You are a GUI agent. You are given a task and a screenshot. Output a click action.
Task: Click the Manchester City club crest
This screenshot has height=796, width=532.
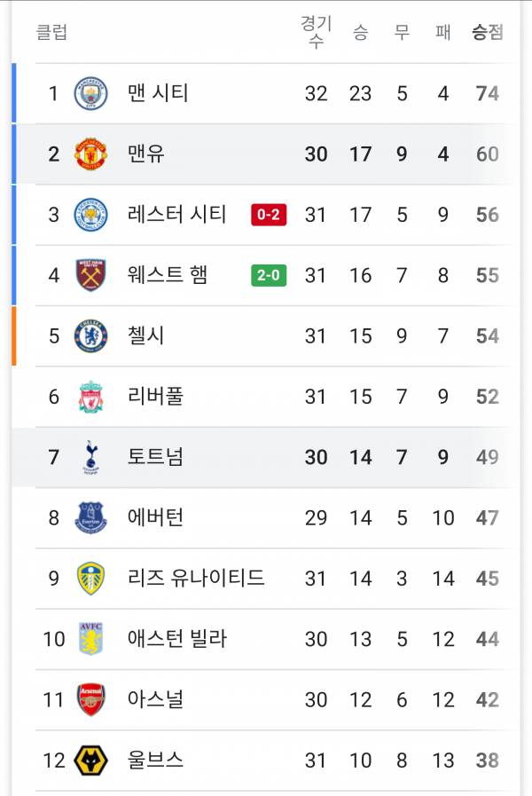[90, 93]
